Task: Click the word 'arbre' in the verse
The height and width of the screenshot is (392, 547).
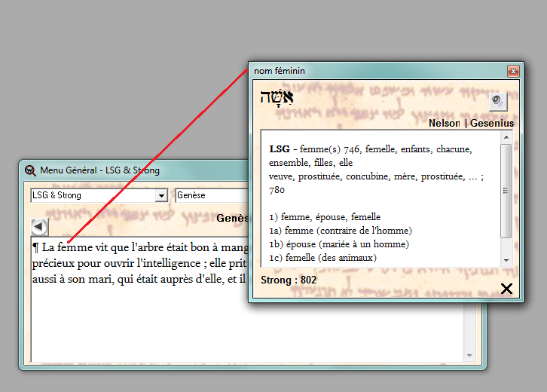Action: coord(150,247)
